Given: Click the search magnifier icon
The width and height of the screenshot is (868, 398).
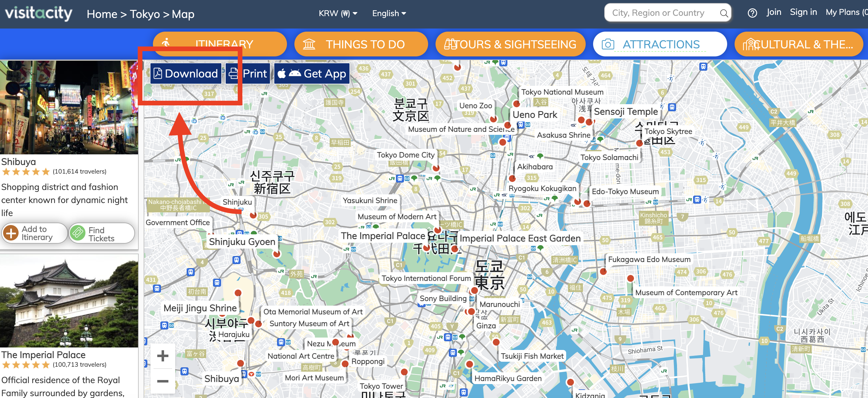Looking at the screenshot, I should click(723, 14).
